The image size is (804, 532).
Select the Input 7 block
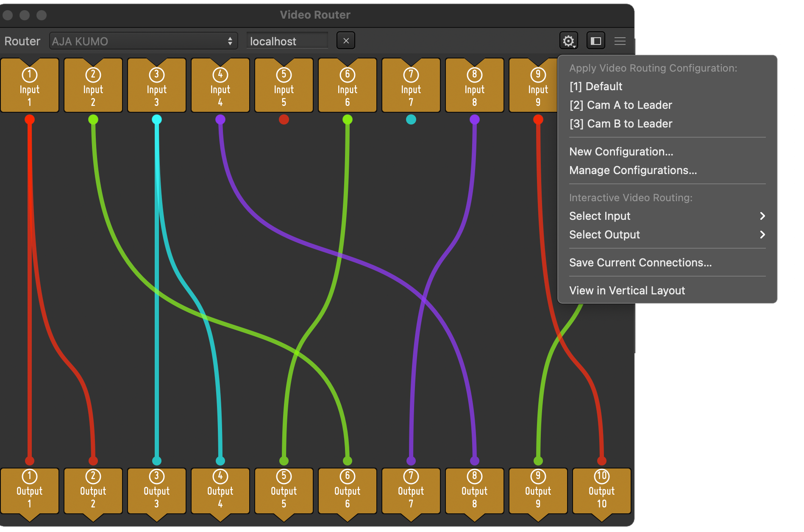(x=411, y=87)
